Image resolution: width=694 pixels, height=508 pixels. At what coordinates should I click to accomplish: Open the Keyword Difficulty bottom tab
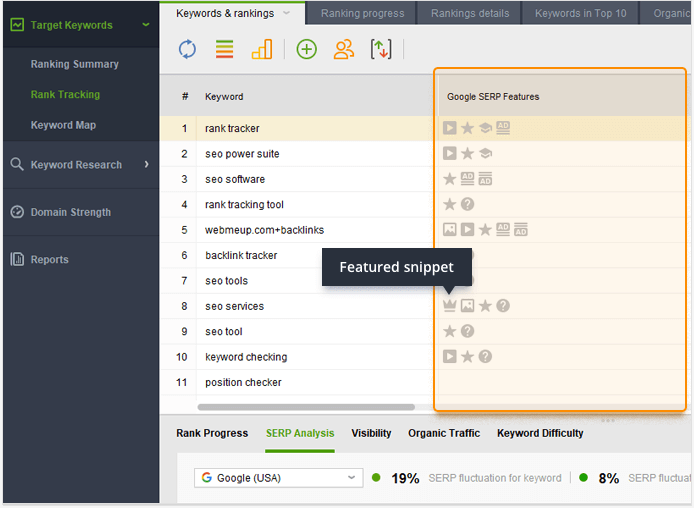[540, 433]
